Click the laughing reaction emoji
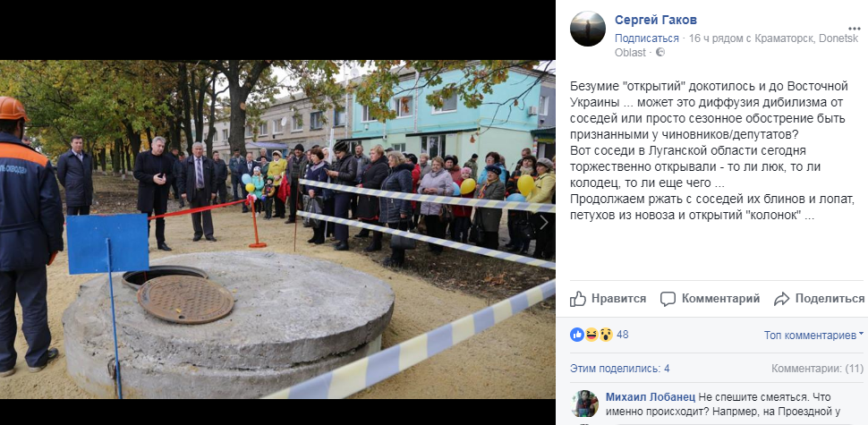Viewport: 868px width, 425px height. click(591, 335)
